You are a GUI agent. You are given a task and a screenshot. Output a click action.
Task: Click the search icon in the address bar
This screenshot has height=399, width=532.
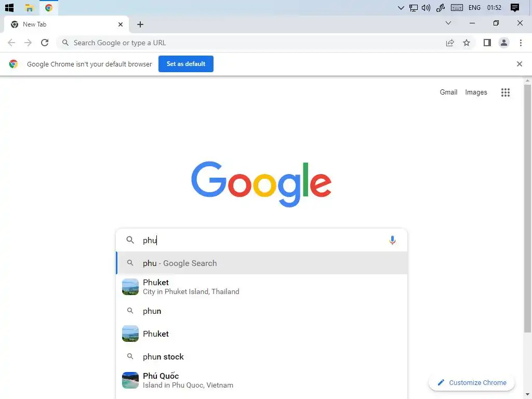coord(65,43)
